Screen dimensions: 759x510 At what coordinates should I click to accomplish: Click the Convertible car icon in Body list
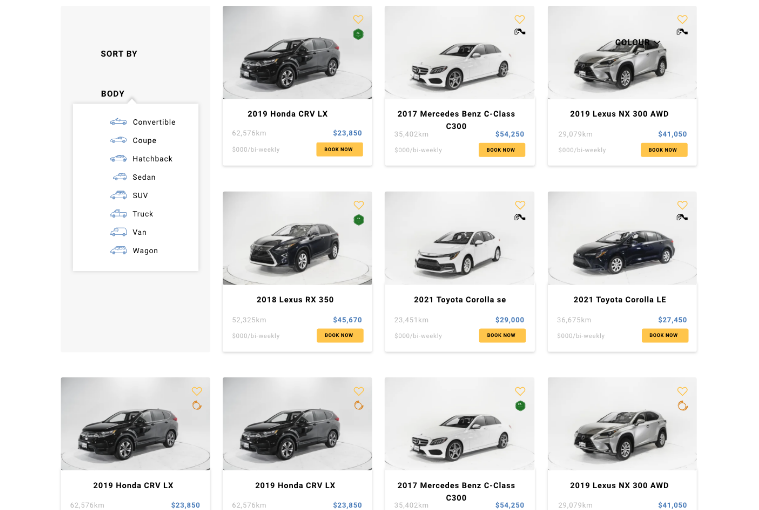(118, 122)
